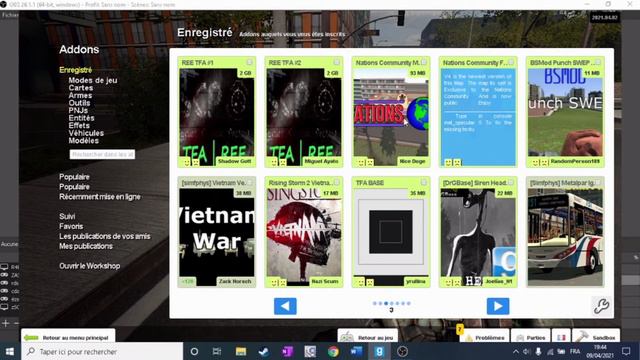Screen dimensions: 640x360
Task: Like the Rising Storm 2 Vietnam addon
Action: [274, 282]
